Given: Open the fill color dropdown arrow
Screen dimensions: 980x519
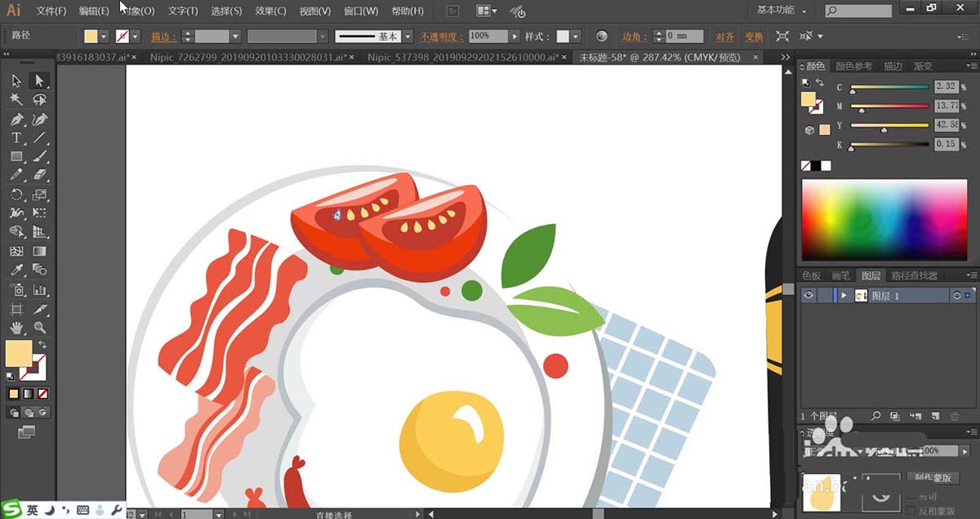Looking at the screenshot, I should [x=104, y=37].
